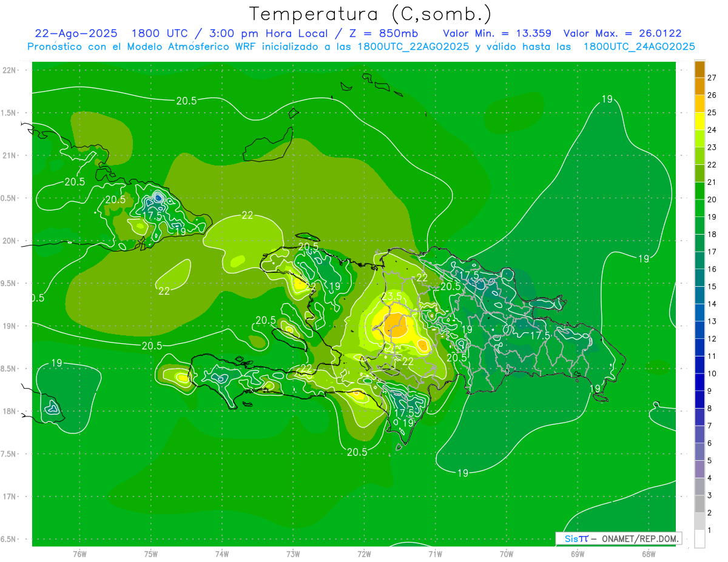Select the teal swatch between 15 and 16
This screenshot has width=728, height=562.
[699, 278]
